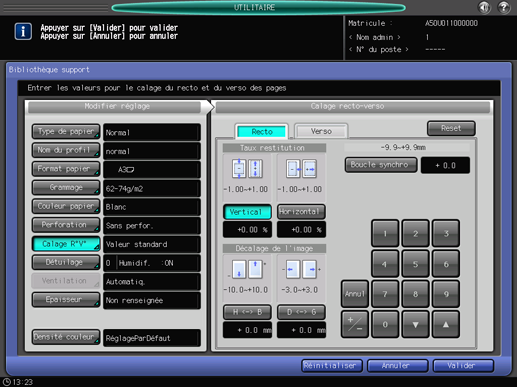
Task: Select the Vertical restitution toggle
Action: point(247,212)
